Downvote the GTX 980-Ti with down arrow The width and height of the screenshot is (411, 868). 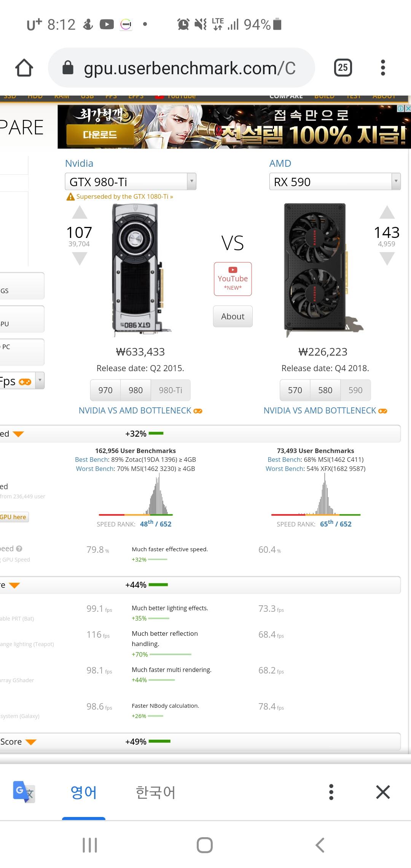point(80,259)
